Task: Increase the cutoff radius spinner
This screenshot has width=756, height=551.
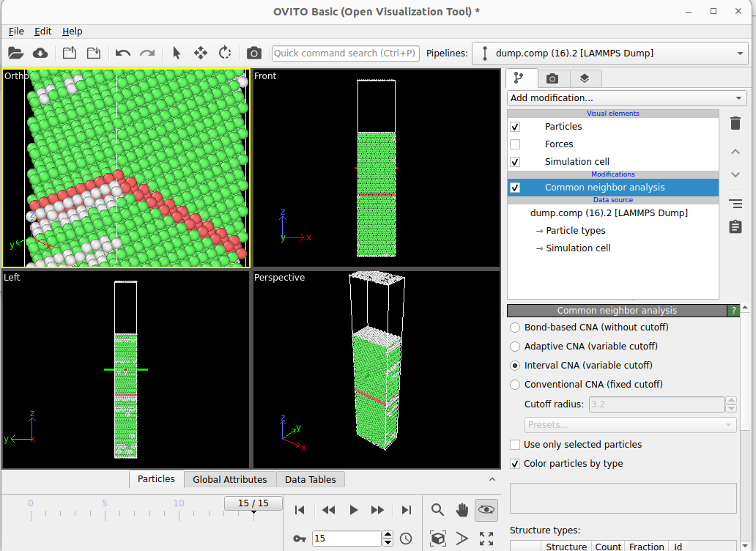Action: tap(731, 401)
